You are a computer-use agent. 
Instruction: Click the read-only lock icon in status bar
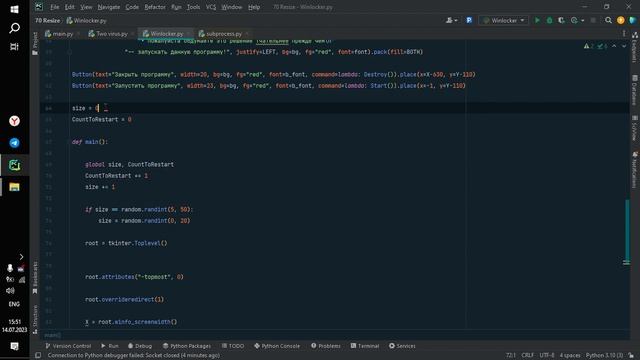click(x=631, y=355)
